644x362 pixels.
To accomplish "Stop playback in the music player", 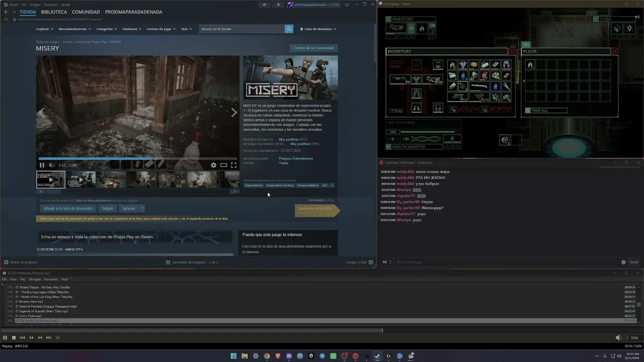I will click(x=14, y=337).
